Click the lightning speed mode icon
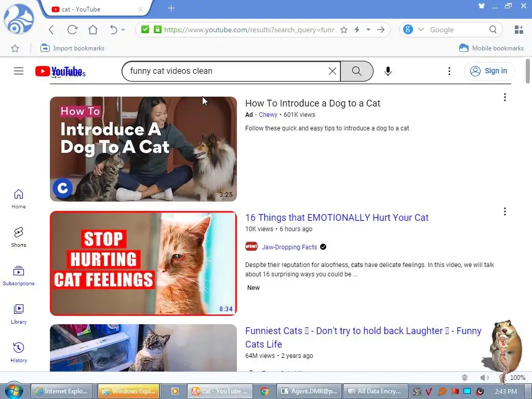Image resolution: width=532 pixels, height=399 pixels. tap(357, 30)
